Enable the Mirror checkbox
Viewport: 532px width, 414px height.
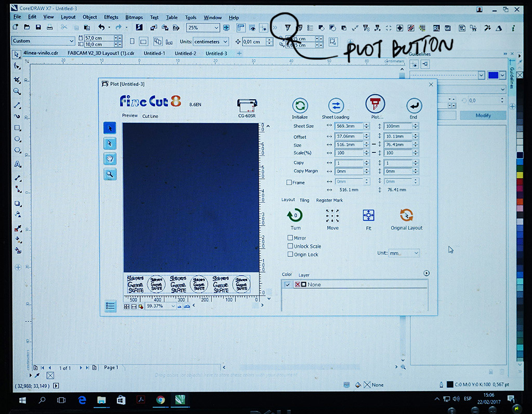[x=290, y=238]
